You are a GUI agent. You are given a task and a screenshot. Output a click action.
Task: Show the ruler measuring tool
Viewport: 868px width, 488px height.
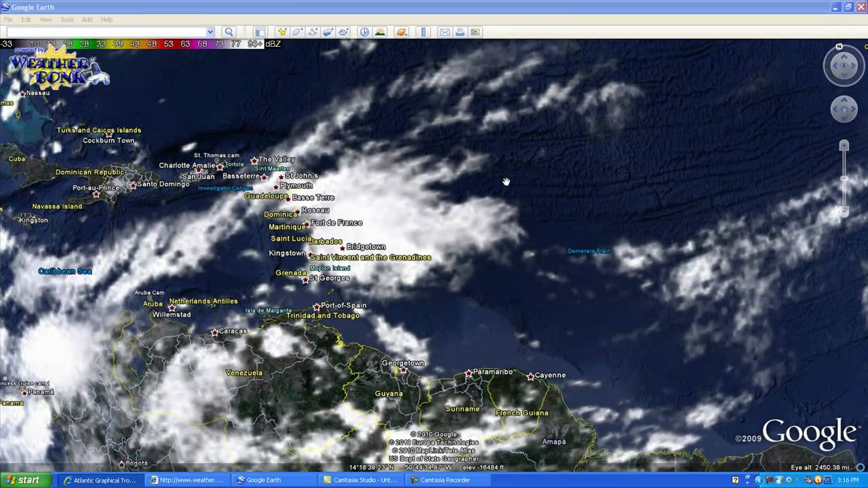click(x=424, y=32)
